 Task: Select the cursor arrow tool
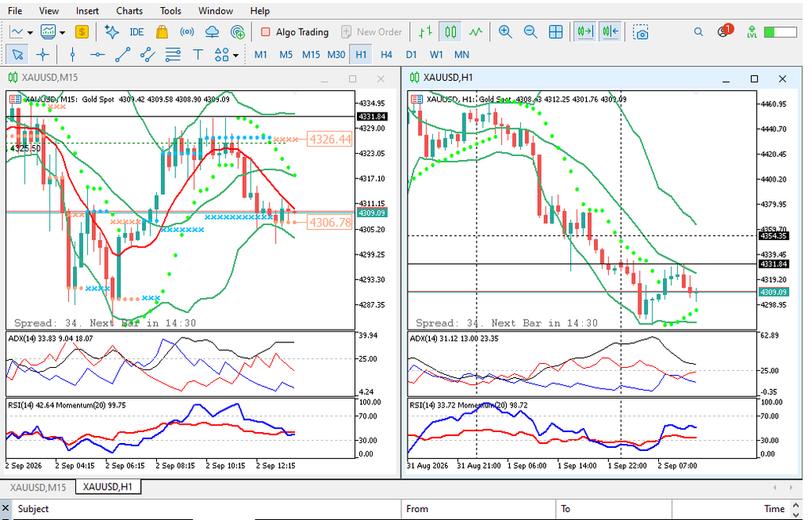click(17, 55)
